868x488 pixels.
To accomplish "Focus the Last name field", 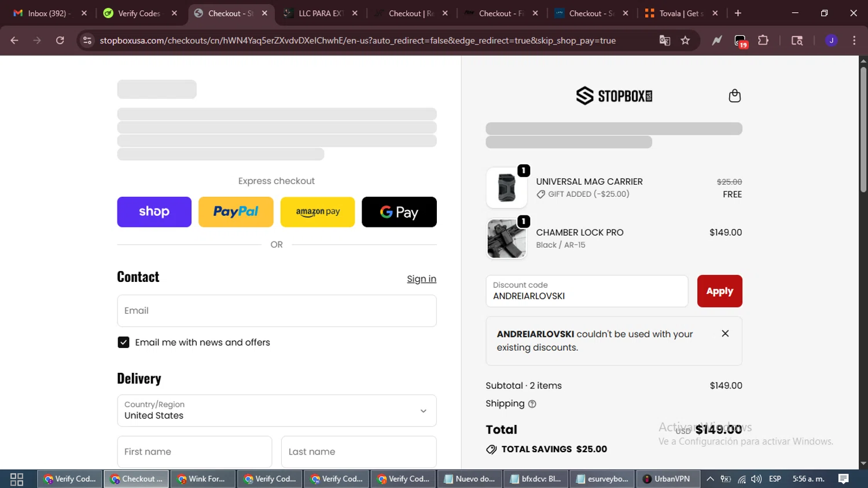I will pyautogui.click(x=359, y=452).
